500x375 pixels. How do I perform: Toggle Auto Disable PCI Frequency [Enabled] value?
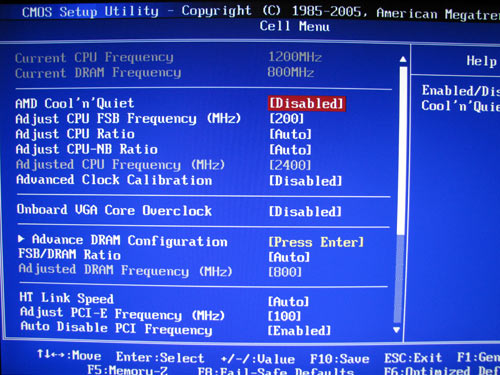tap(299, 331)
